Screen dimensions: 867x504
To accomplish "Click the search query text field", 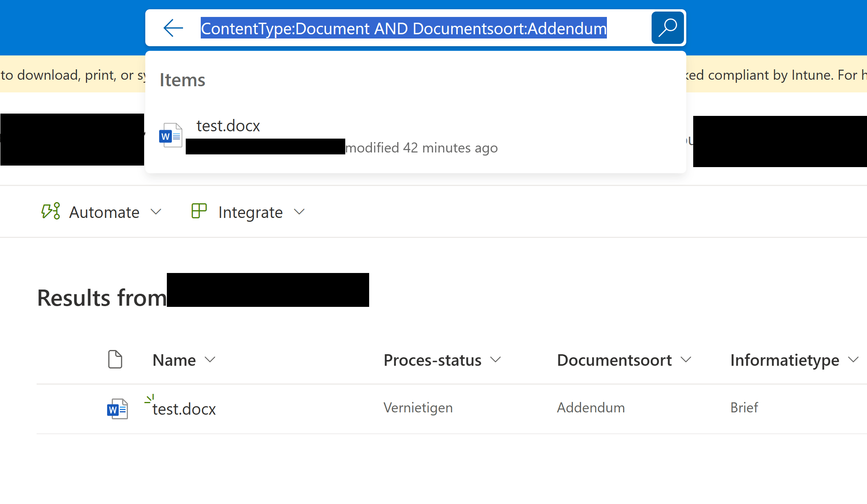I will tap(403, 28).
